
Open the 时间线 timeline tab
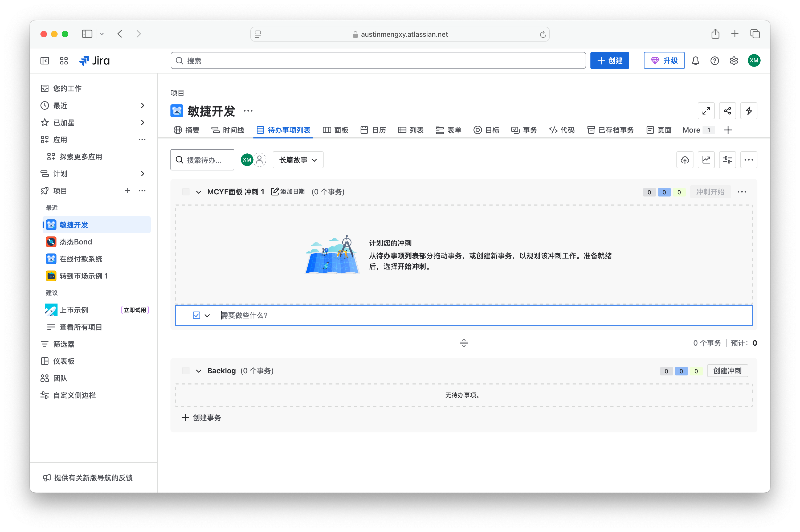tap(228, 130)
